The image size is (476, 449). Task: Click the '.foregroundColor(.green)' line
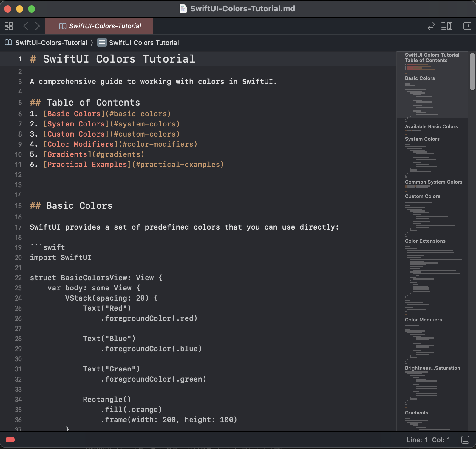pos(154,379)
